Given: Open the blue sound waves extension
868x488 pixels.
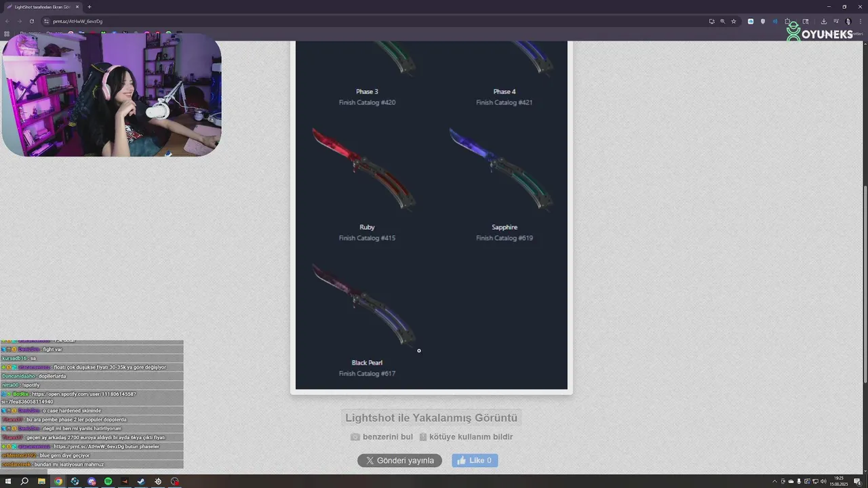Looking at the screenshot, I should pos(775,21).
